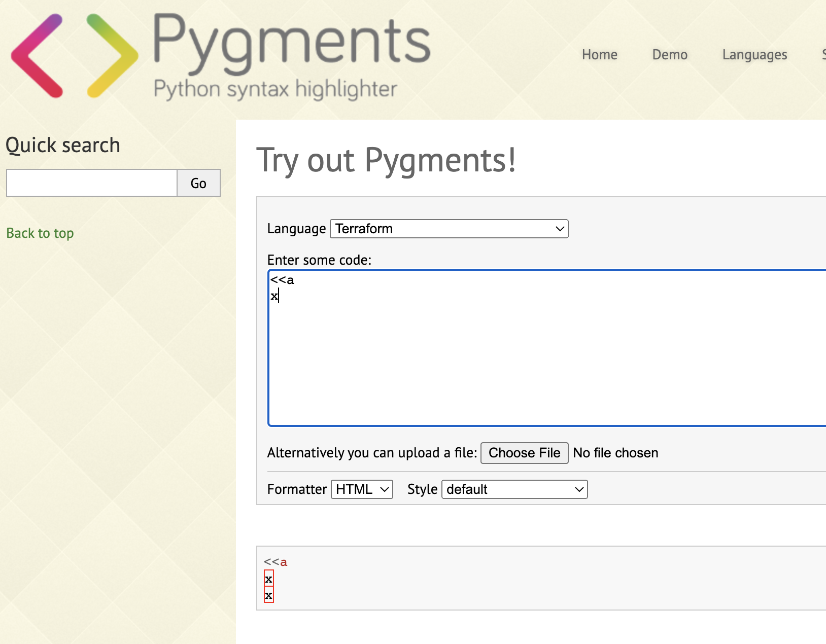The height and width of the screenshot is (644, 826).
Task: Open the Language dropdown showing Terraform
Action: point(449,229)
